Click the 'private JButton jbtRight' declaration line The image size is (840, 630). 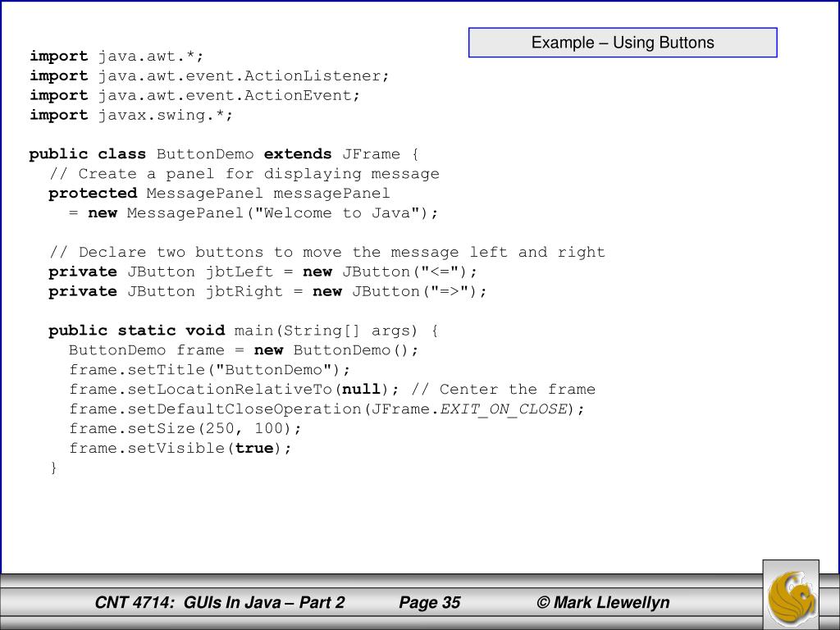tap(267, 291)
